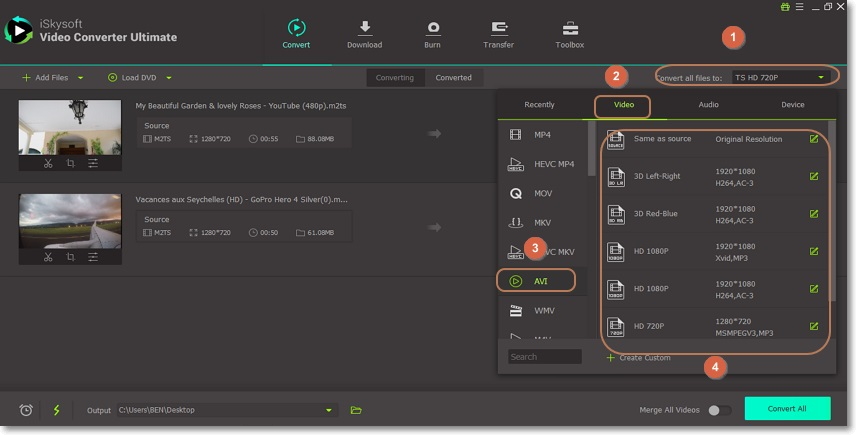
Task: Expand the Add Files dropdown arrow
Action: (80, 77)
